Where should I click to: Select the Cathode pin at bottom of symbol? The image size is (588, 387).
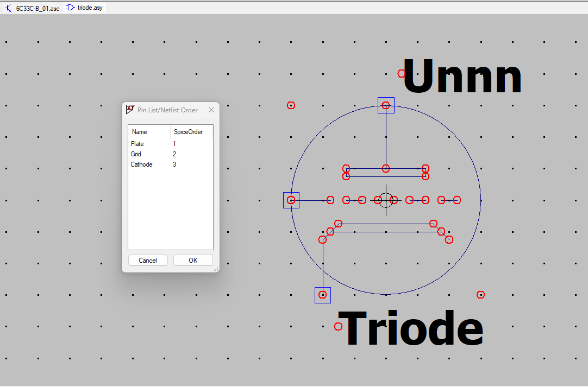(x=322, y=295)
